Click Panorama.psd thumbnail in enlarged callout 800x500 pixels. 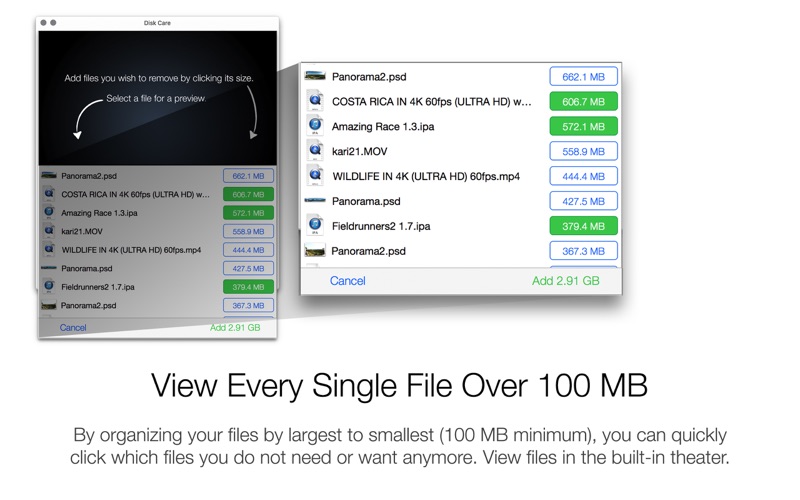click(x=315, y=201)
